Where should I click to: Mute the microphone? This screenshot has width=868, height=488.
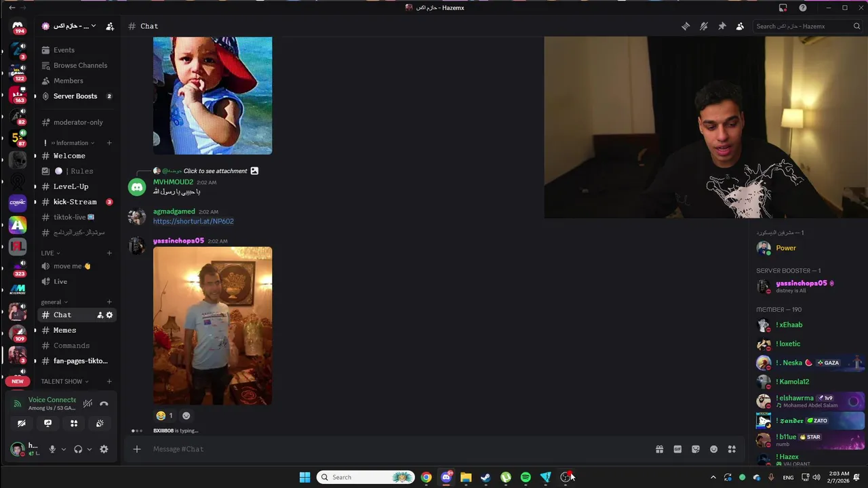pos(52,449)
